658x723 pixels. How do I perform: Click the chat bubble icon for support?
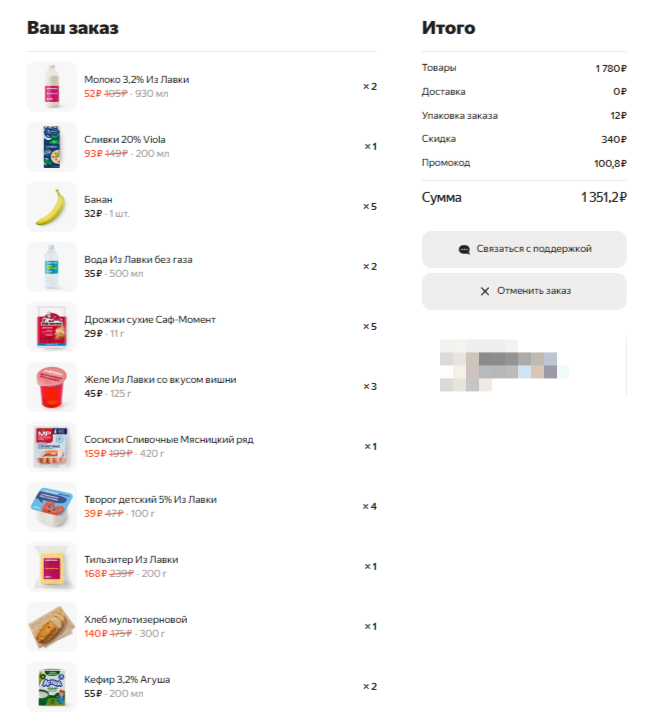[x=464, y=249]
